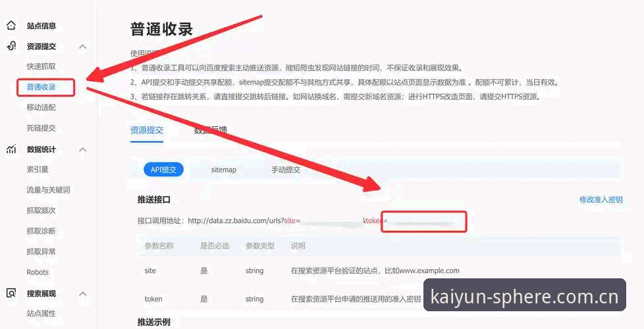Viewport: 644px width, 329px height.
Task: Click the 数据统计 chart icon
Action: click(11, 149)
